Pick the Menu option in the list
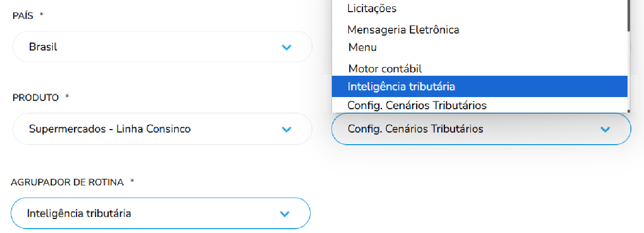 point(362,48)
